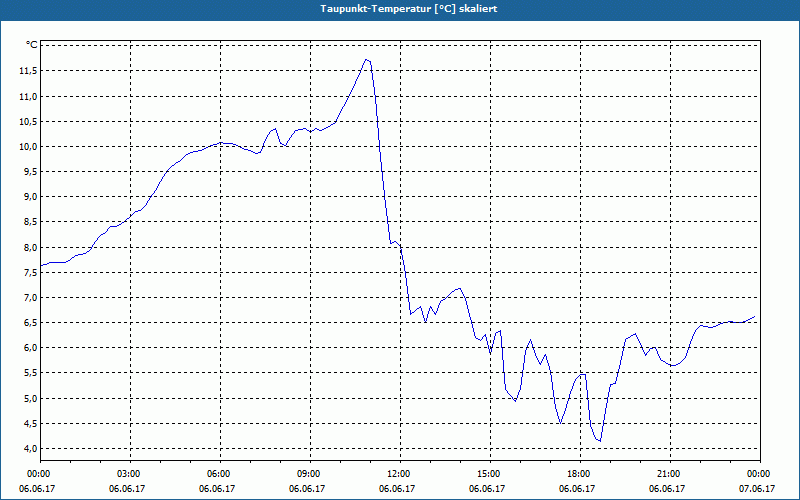Select the 18:00 time label
The height and width of the screenshot is (500, 800).
pyautogui.click(x=580, y=473)
